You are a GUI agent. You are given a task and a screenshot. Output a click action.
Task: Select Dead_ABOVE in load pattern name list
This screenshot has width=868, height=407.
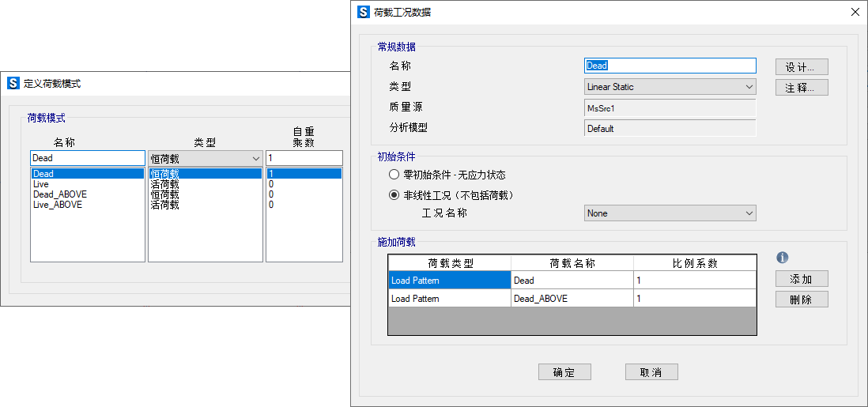(x=60, y=194)
